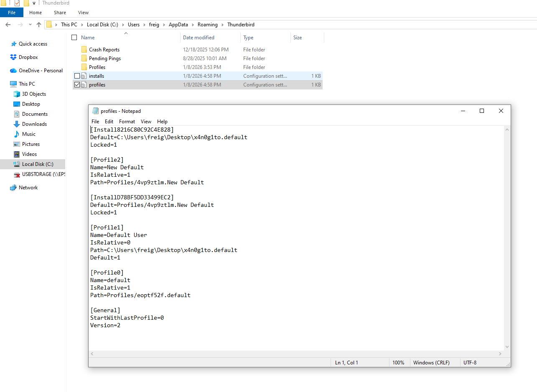The width and height of the screenshot is (537, 392).
Task: Switch to the Home ribbon tab
Action: click(x=36, y=13)
